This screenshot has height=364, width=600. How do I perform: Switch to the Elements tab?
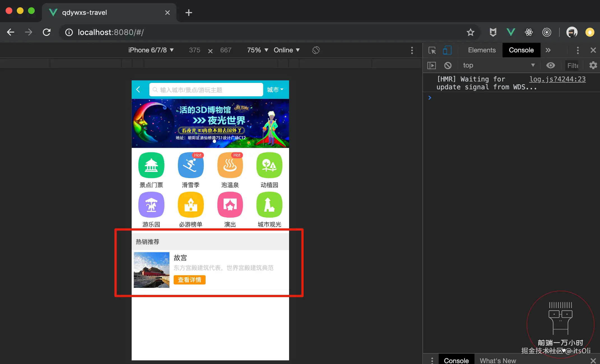[482, 50]
